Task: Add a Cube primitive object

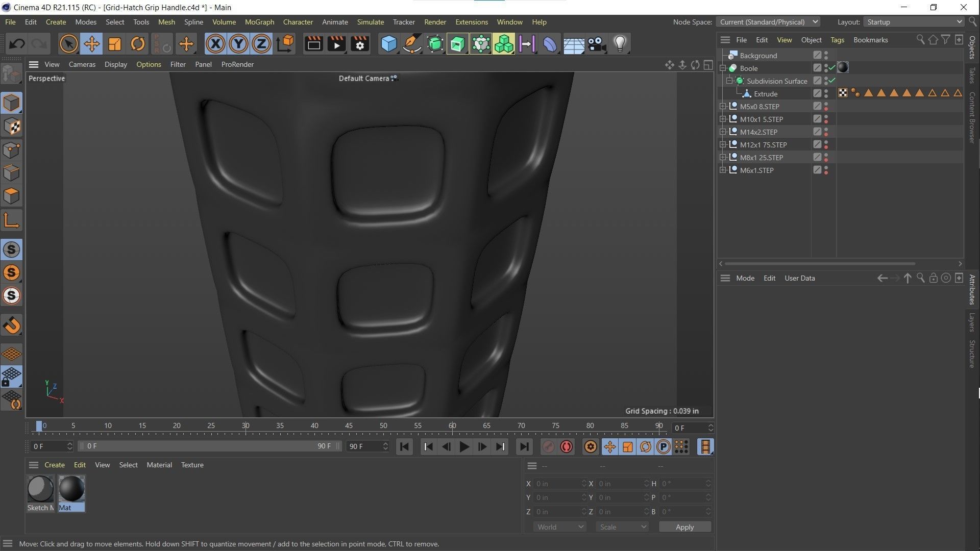Action: 388,44
